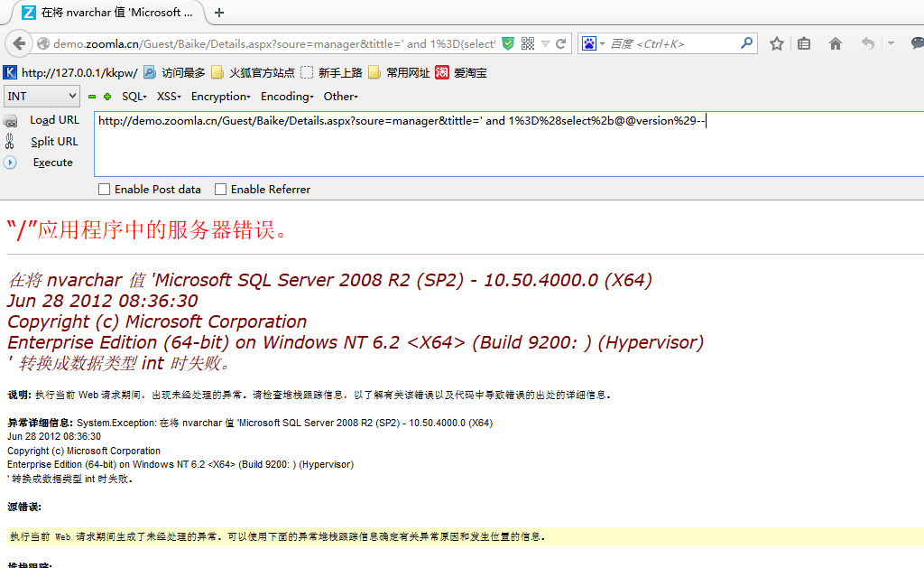924x568 pixels.
Task: Click the '说明:' description paragraph
Action: (310, 395)
